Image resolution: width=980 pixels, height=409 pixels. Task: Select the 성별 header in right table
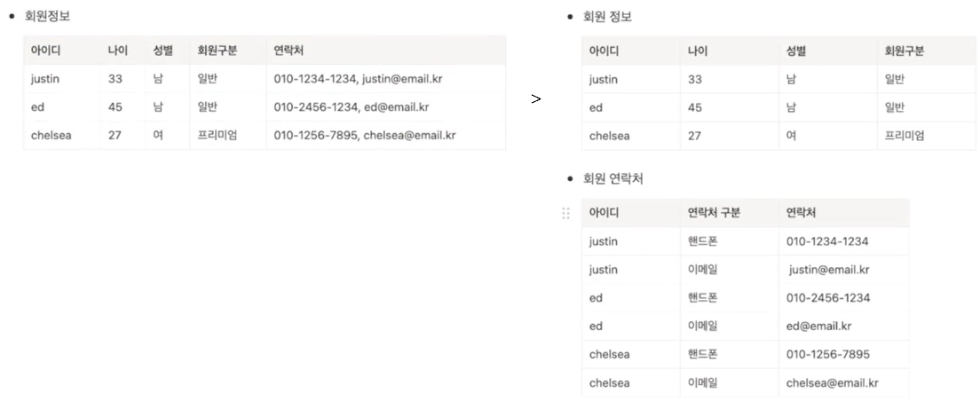coord(828,51)
